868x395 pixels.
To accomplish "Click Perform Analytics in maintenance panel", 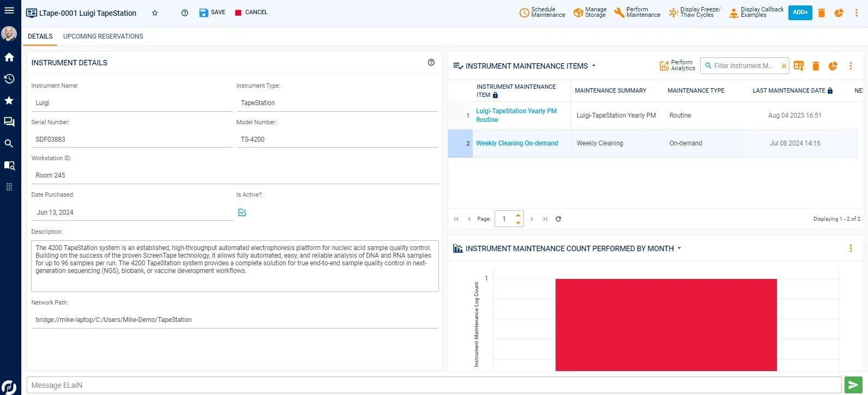I will [x=677, y=66].
